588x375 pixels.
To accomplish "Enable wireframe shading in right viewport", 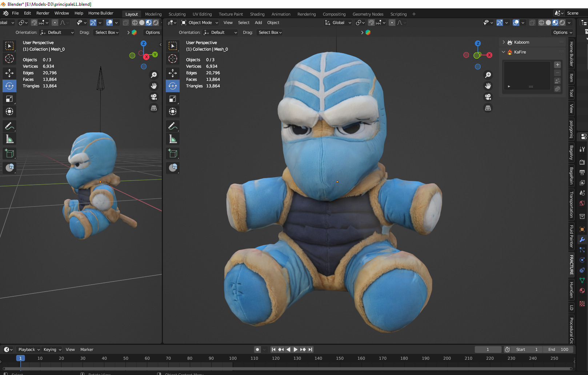I will click(x=541, y=23).
